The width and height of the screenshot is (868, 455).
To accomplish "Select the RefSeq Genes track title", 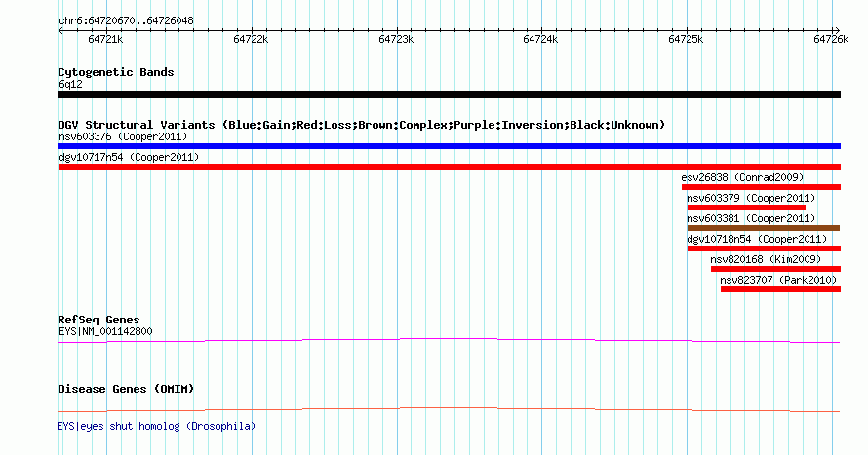I will pos(99,321).
